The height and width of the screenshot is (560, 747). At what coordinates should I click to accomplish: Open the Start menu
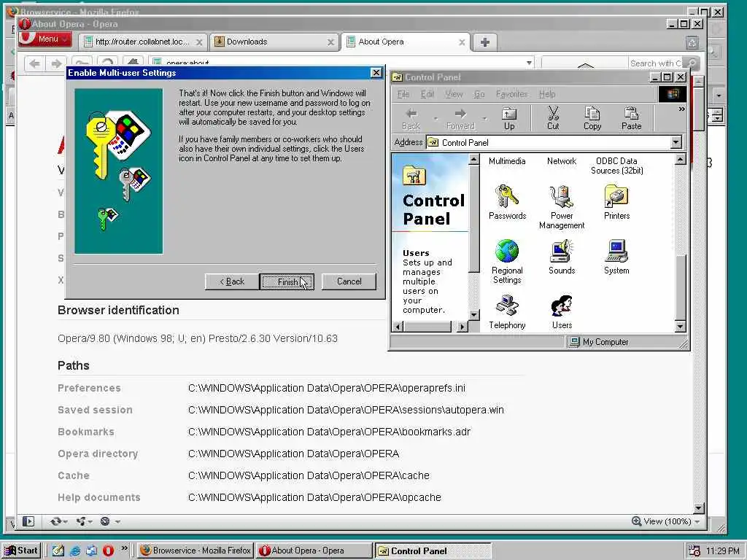click(21, 551)
